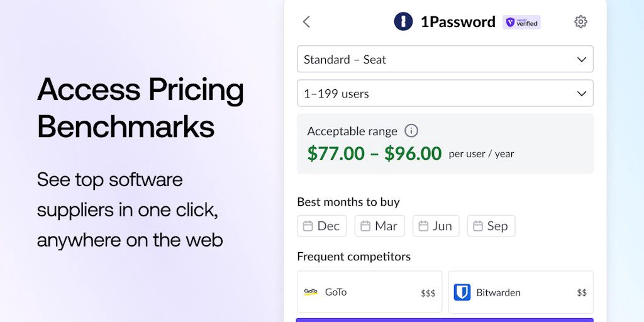Click the purple button at the bottom
Viewport: 644px width, 322px height.
click(x=445, y=319)
